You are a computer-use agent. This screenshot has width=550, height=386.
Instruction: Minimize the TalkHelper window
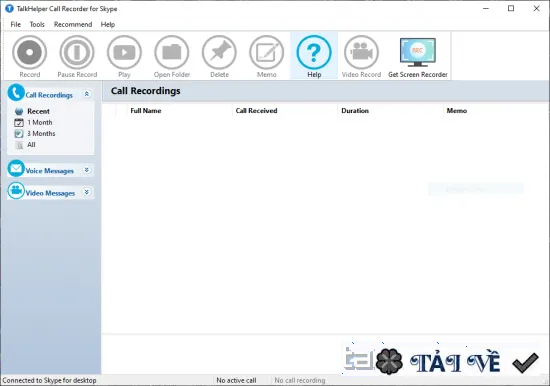(486, 8)
